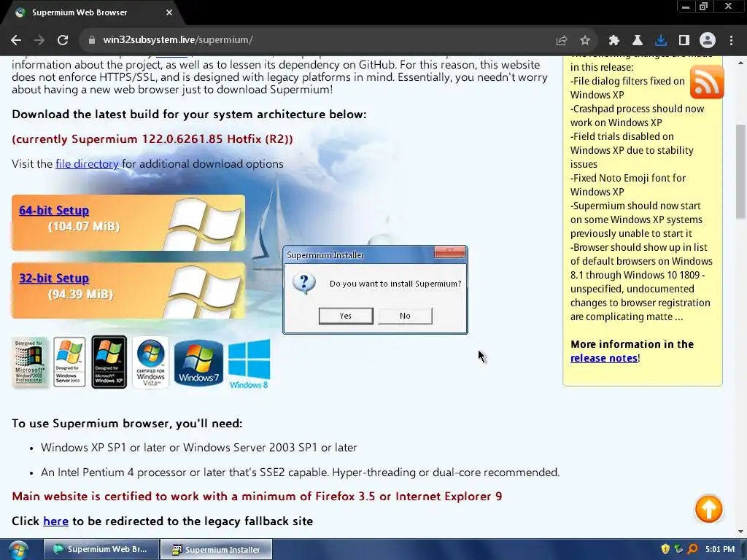The height and width of the screenshot is (560, 747).
Task: Click the 'here' legacy fallback link
Action: [x=55, y=521]
